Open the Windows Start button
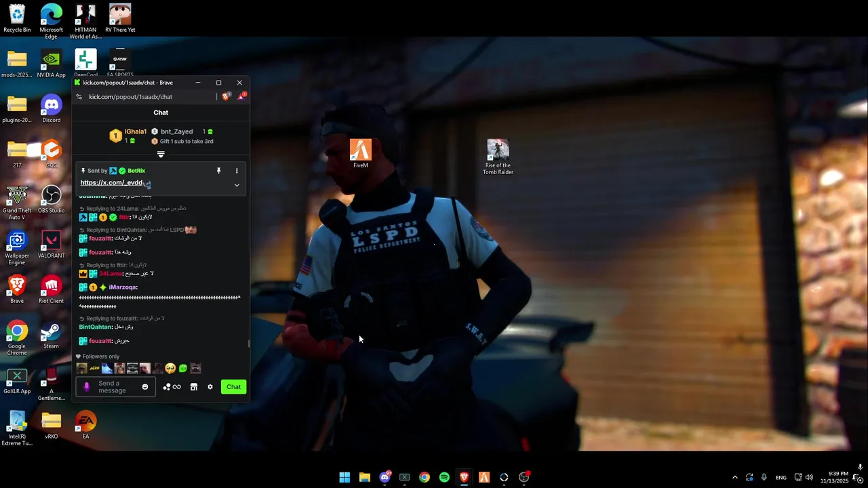868x488 pixels. click(344, 477)
